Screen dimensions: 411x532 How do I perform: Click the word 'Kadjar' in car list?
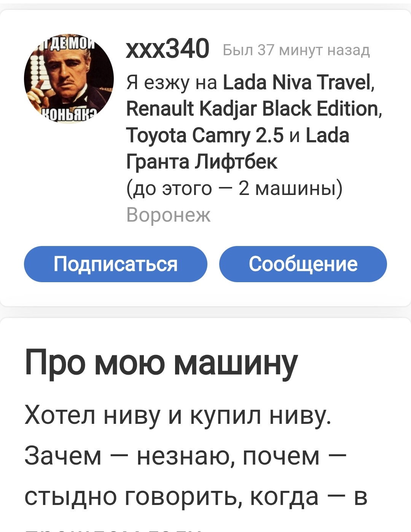[228, 109]
